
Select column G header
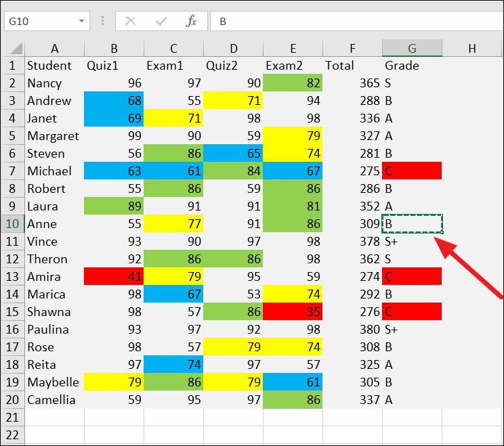click(412, 48)
